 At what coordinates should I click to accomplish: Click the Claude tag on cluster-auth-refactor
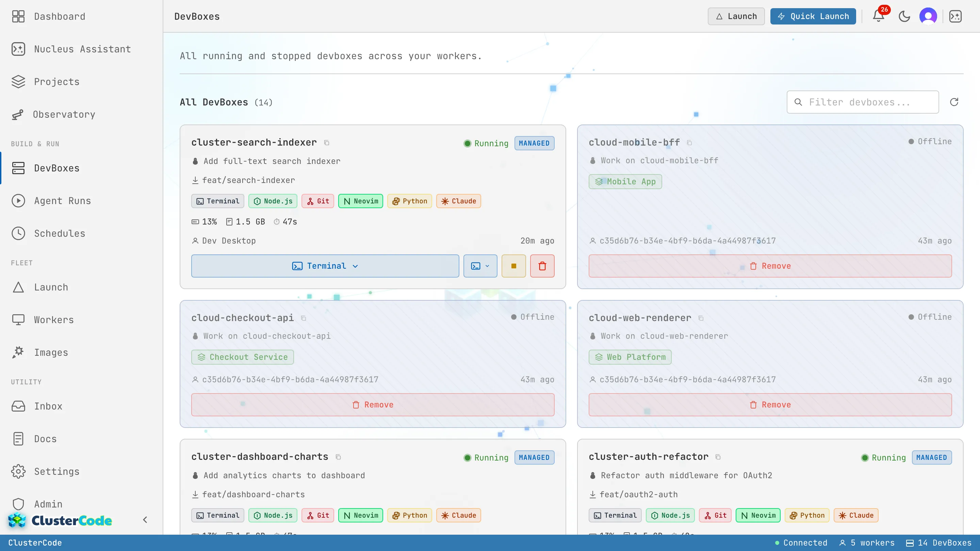pyautogui.click(x=856, y=515)
